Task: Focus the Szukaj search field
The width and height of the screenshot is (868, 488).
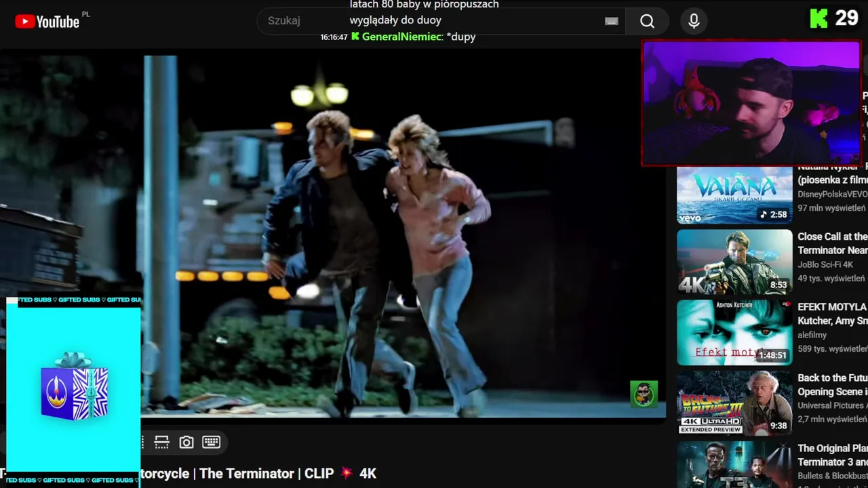Action: click(441, 21)
